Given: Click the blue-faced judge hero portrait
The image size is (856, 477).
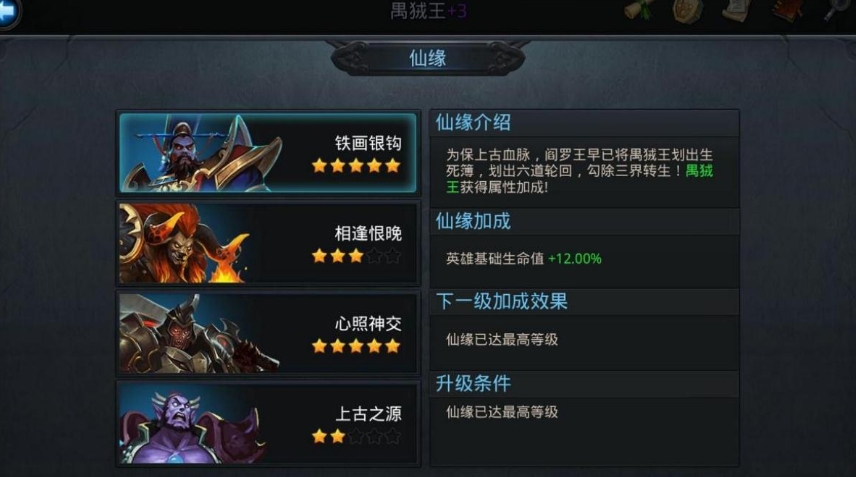Looking at the screenshot, I should click(x=199, y=153).
